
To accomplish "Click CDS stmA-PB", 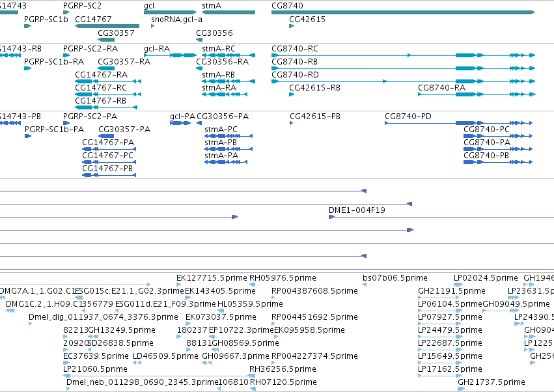I will (229, 149).
